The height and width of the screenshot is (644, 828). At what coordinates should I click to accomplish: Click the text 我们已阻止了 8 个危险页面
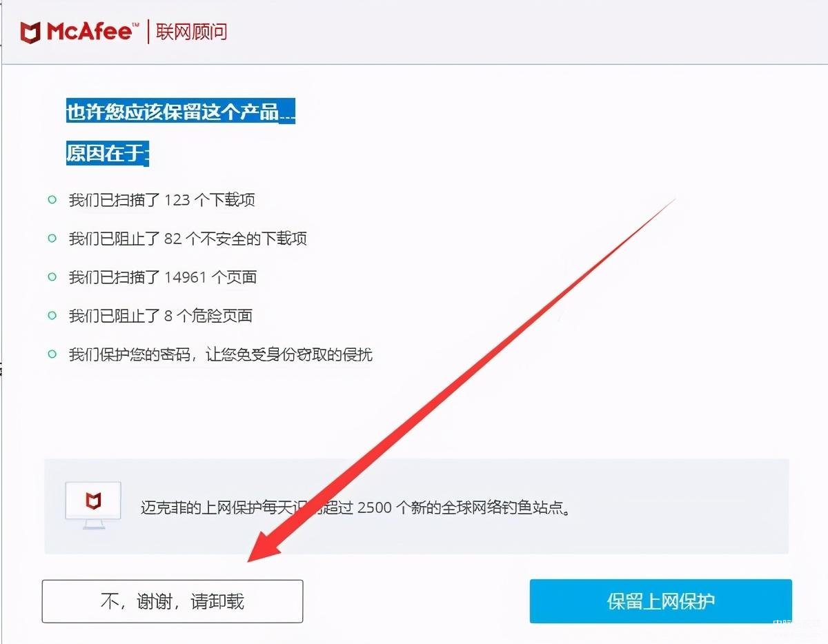(x=160, y=316)
